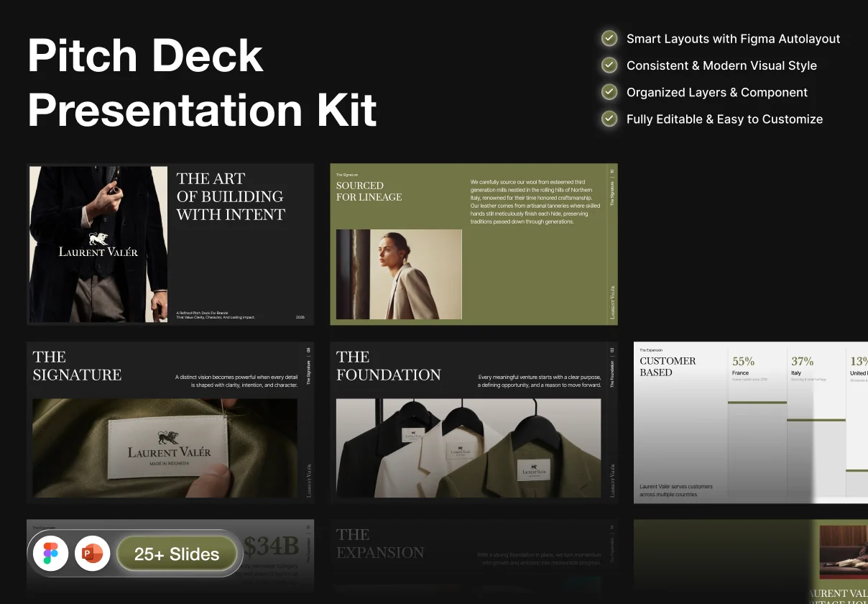Click checkmark beside Consistent & Modern Visual Style

(609, 65)
